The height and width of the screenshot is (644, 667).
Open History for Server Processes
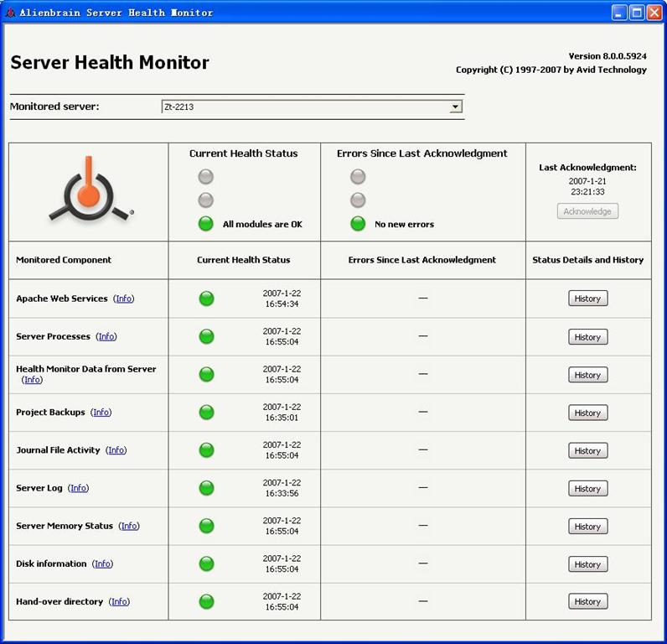pos(588,337)
